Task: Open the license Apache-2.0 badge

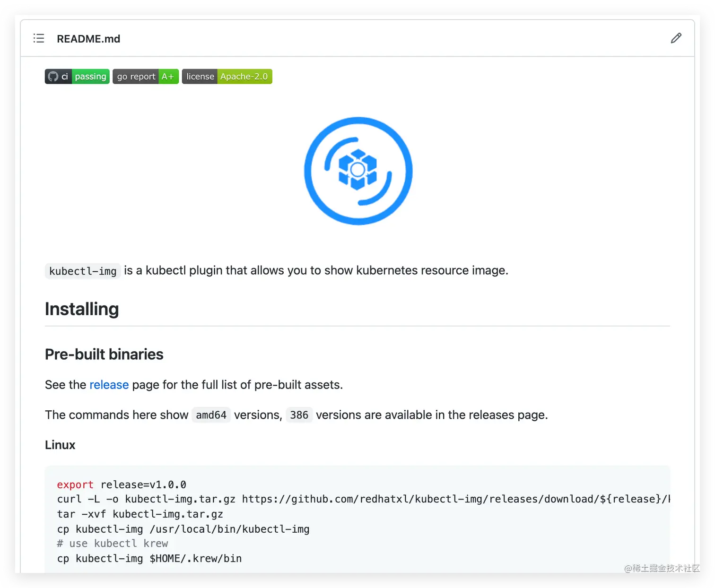Action: pos(227,77)
